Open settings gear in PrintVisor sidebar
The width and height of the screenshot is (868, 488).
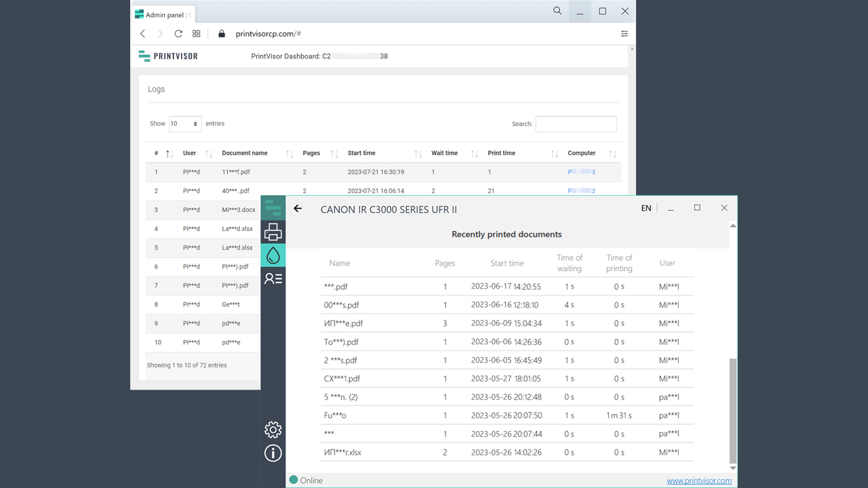pos(273,430)
